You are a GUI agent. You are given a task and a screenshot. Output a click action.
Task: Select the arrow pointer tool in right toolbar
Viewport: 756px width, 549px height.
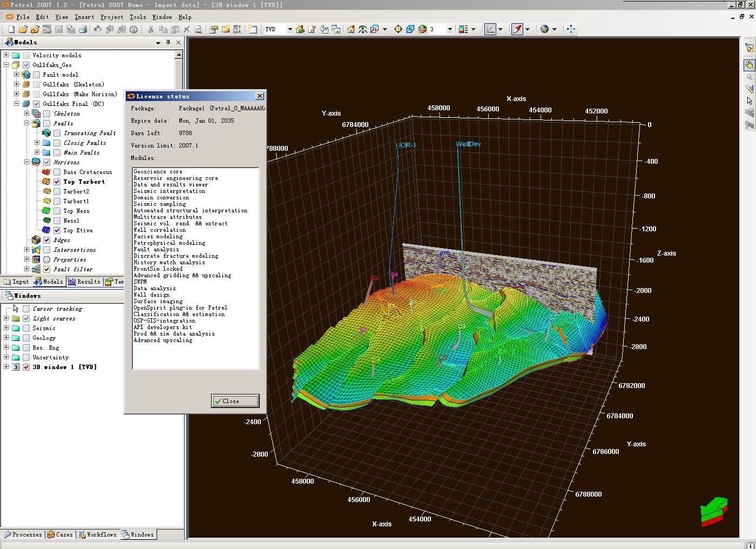click(749, 101)
